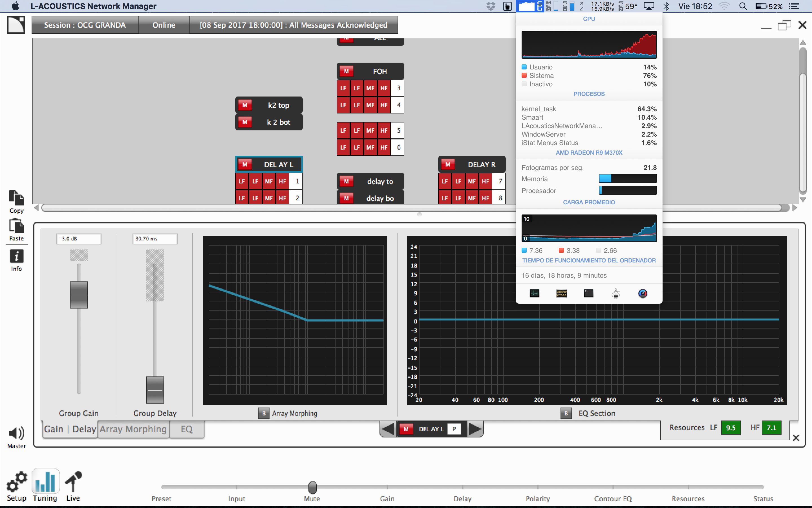Image resolution: width=812 pixels, height=508 pixels.
Task: Toggle the P button next to DEL AY L
Action: pos(454,429)
